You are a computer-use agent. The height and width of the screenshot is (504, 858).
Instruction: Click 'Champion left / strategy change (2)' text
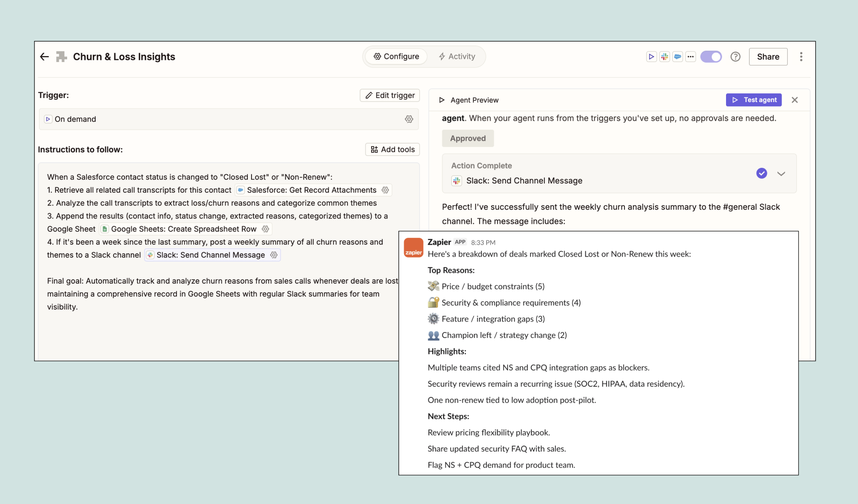point(504,335)
